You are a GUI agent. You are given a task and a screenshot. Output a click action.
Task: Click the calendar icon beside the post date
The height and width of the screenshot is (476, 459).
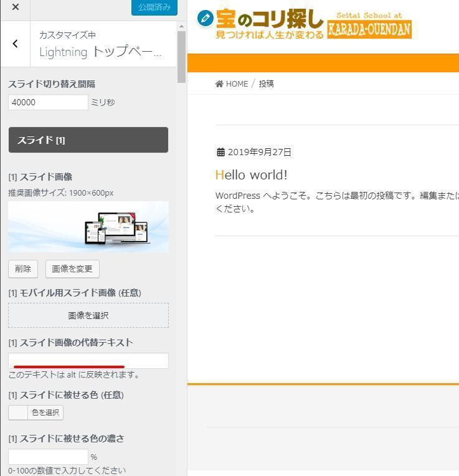220,152
